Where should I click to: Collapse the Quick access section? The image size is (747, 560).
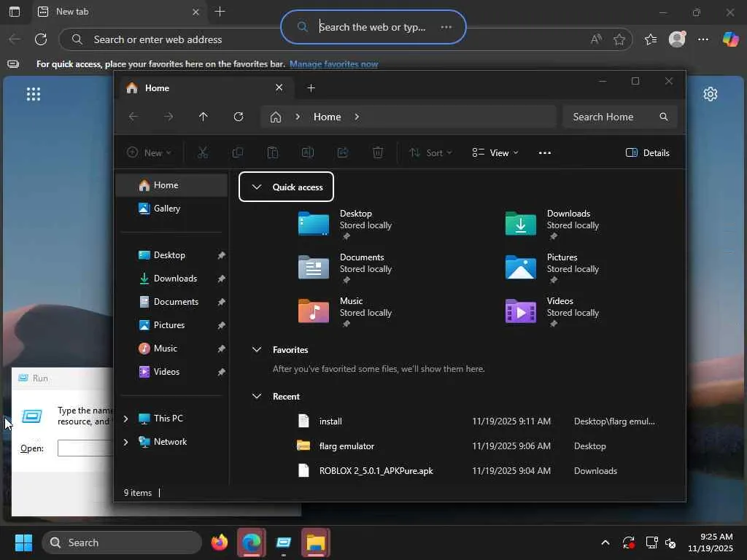click(256, 187)
